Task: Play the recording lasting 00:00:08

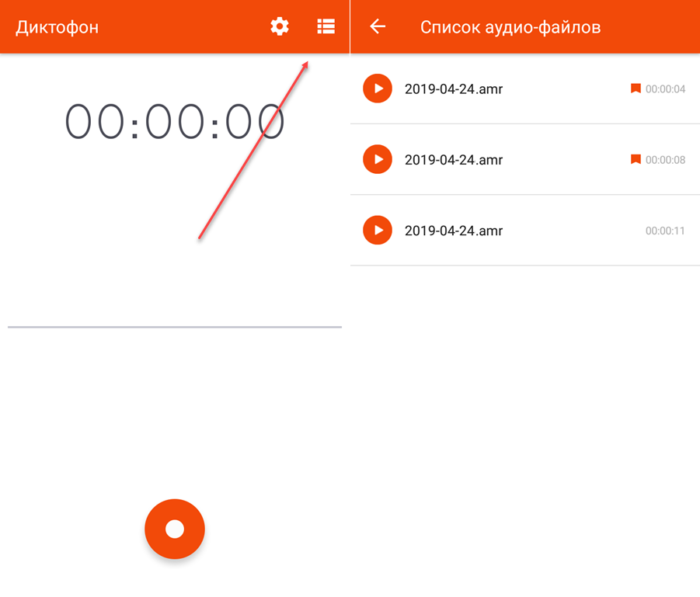Action: tap(377, 159)
